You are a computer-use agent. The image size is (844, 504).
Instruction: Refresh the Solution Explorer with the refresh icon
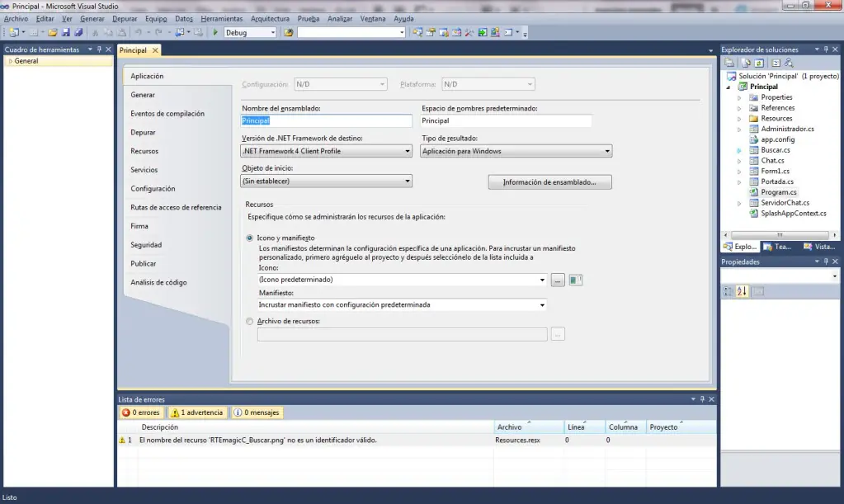[759, 63]
